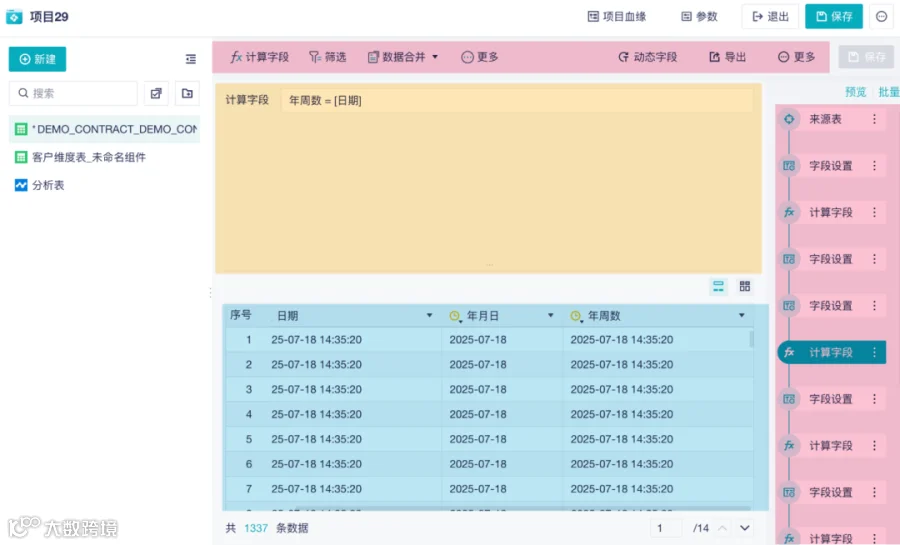Open the first 计算字段 step options menu
This screenshot has height=545, width=900.
tap(874, 212)
